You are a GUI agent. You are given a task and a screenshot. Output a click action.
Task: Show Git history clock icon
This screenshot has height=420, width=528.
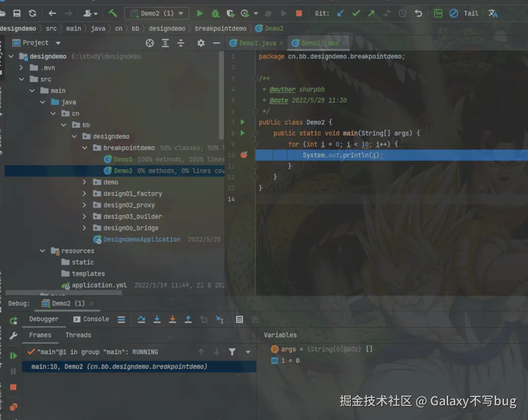click(402, 14)
